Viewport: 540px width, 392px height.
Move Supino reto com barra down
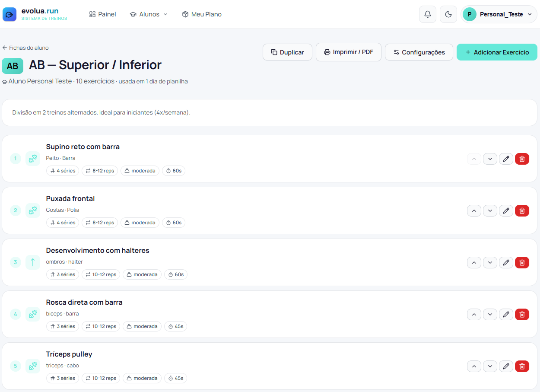490,159
